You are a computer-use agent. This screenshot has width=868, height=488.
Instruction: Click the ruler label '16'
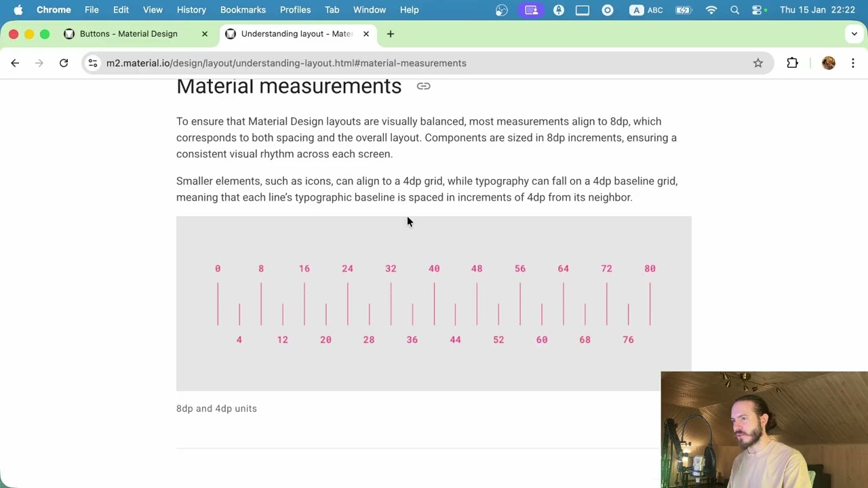304,268
